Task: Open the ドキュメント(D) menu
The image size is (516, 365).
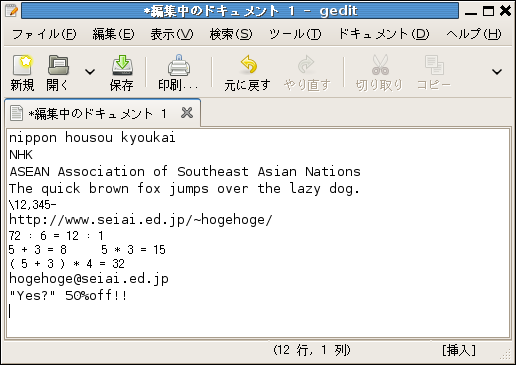Action: (x=384, y=34)
